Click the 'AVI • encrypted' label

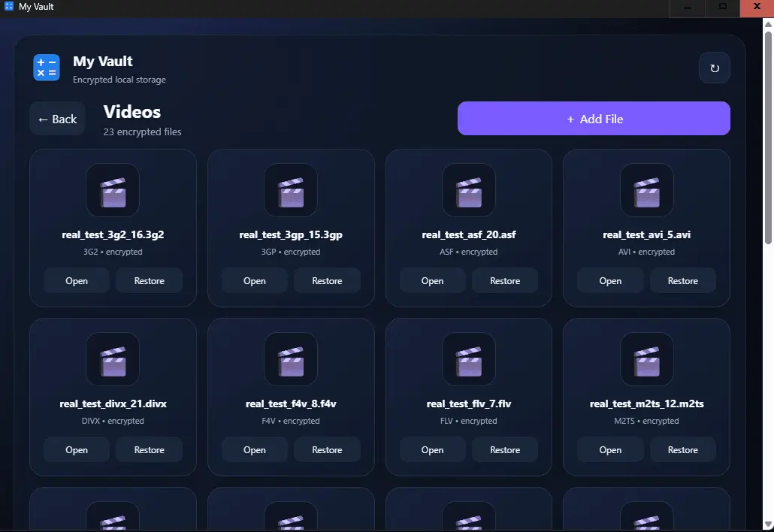click(647, 252)
